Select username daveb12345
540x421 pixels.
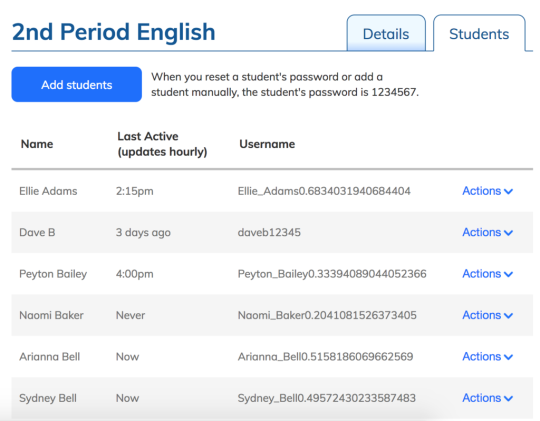pos(269,232)
